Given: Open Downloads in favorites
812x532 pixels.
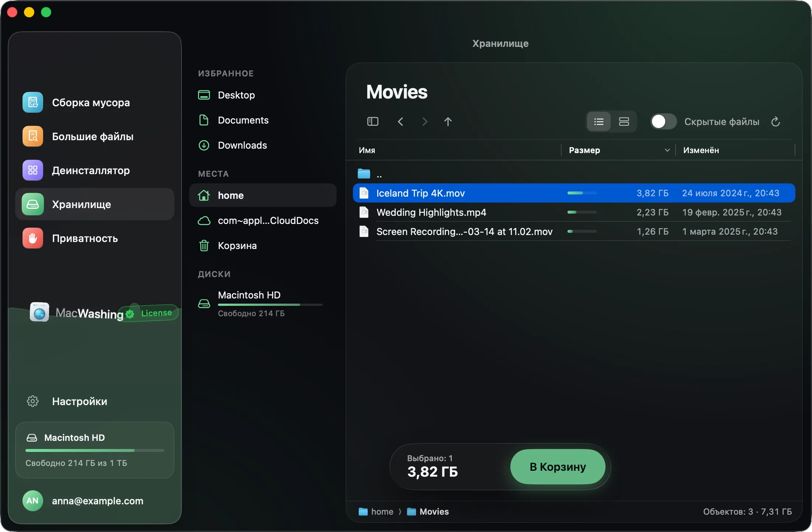Looking at the screenshot, I should 263,145.
